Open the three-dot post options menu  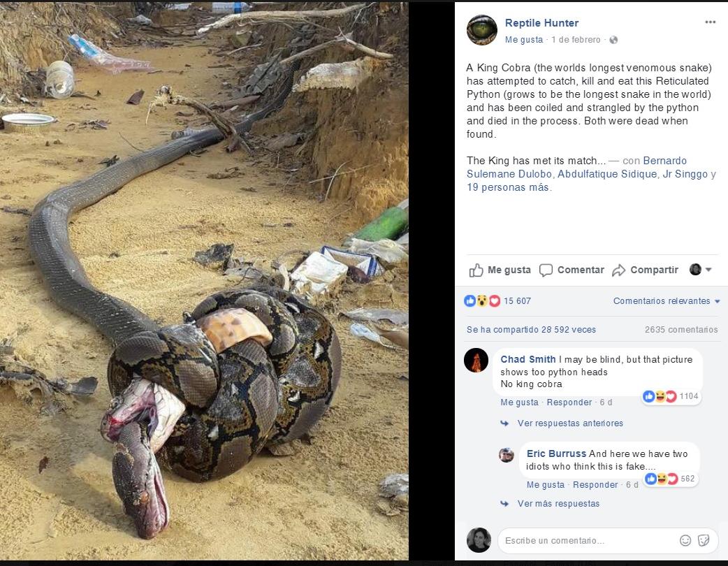point(710,22)
